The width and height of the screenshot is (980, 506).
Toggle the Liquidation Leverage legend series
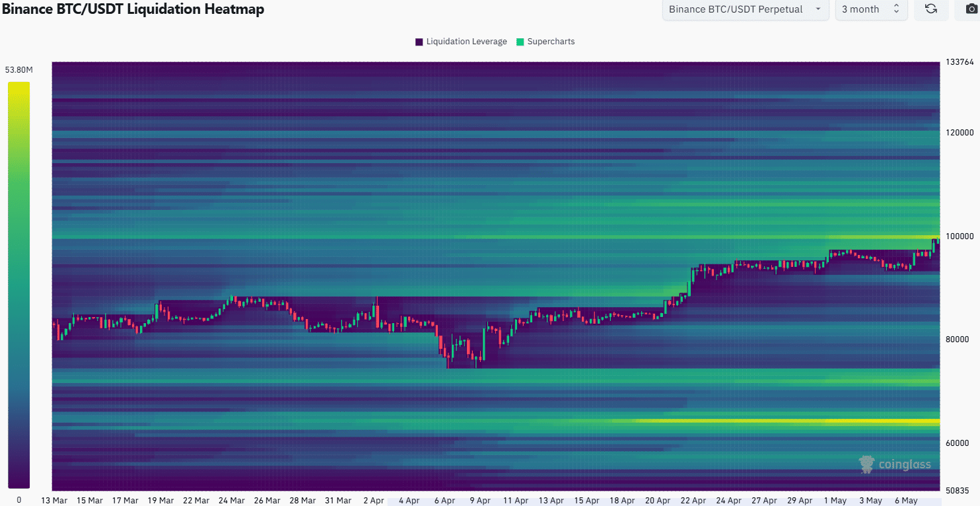point(461,42)
